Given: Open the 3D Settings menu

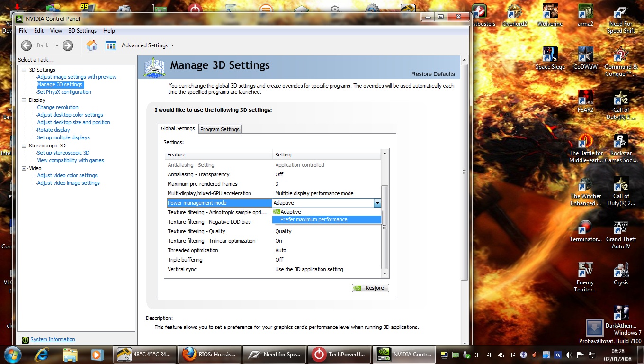Looking at the screenshot, I should (x=82, y=31).
